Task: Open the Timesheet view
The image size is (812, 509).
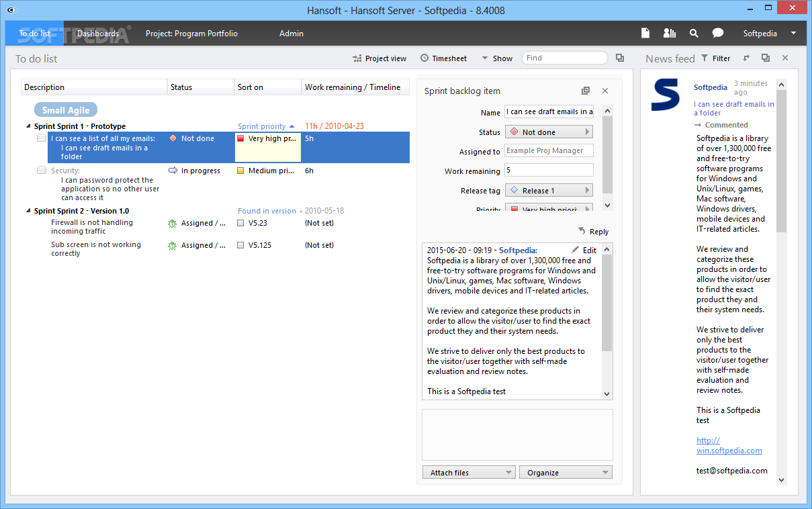Action: (x=443, y=58)
